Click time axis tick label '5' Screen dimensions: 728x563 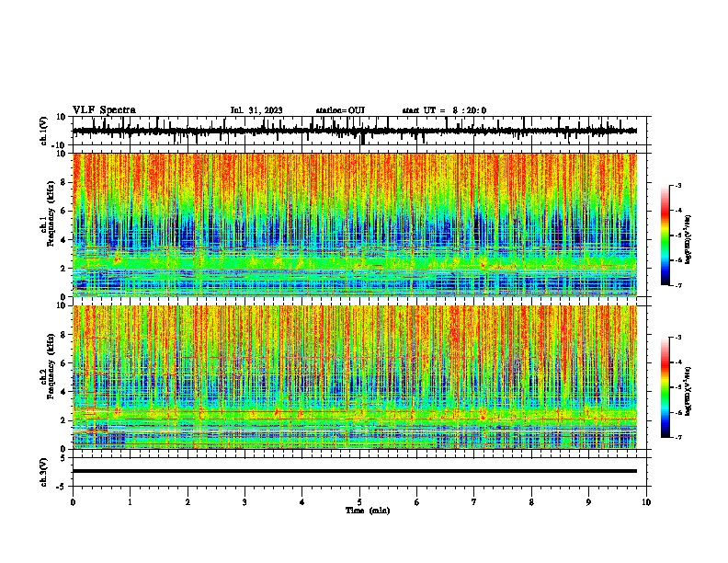coord(359,502)
